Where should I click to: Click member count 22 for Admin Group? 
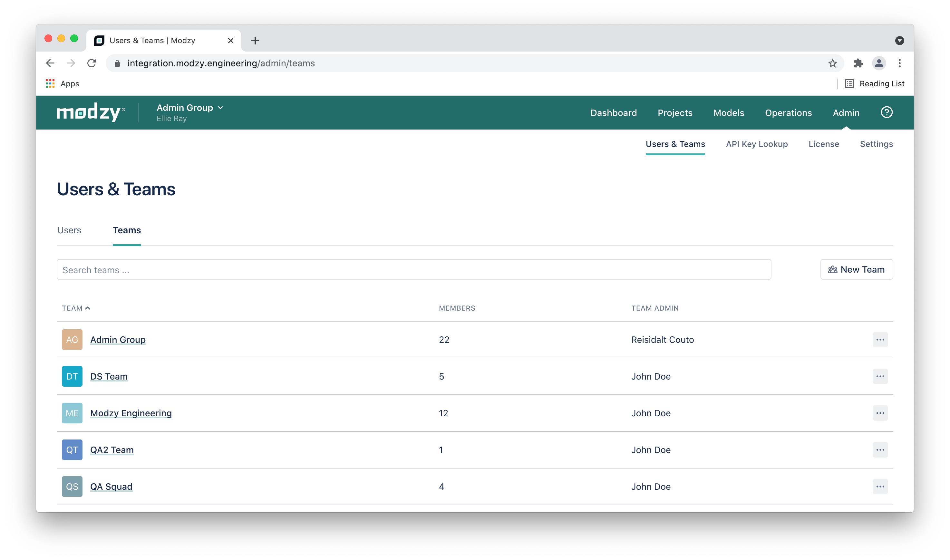(444, 340)
